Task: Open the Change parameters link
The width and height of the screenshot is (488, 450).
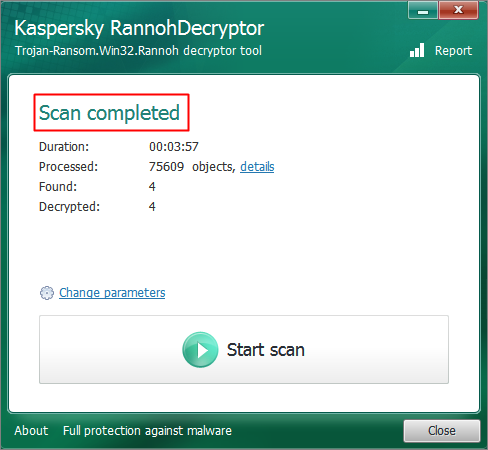Action: click(x=112, y=293)
